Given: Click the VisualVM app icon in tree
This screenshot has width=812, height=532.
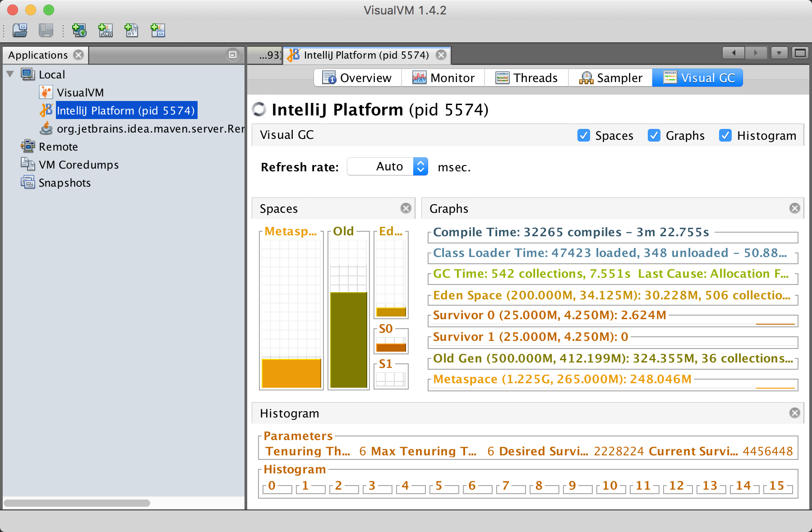Looking at the screenshot, I should (x=46, y=92).
